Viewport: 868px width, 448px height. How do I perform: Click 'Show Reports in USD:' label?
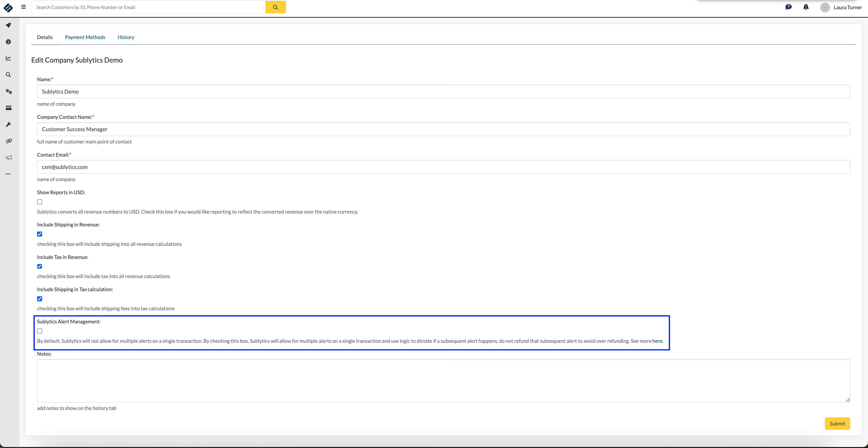61,192
